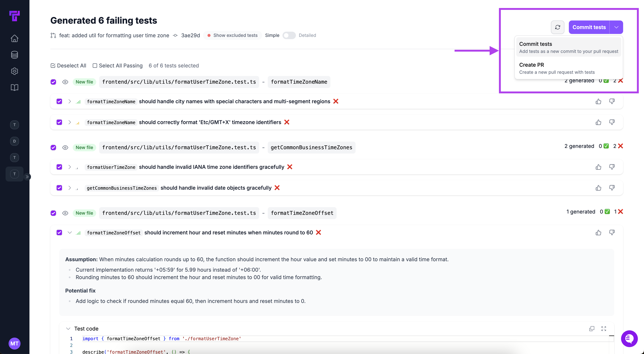
Task: Collapse the increment hour test row
Action: tap(70, 233)
